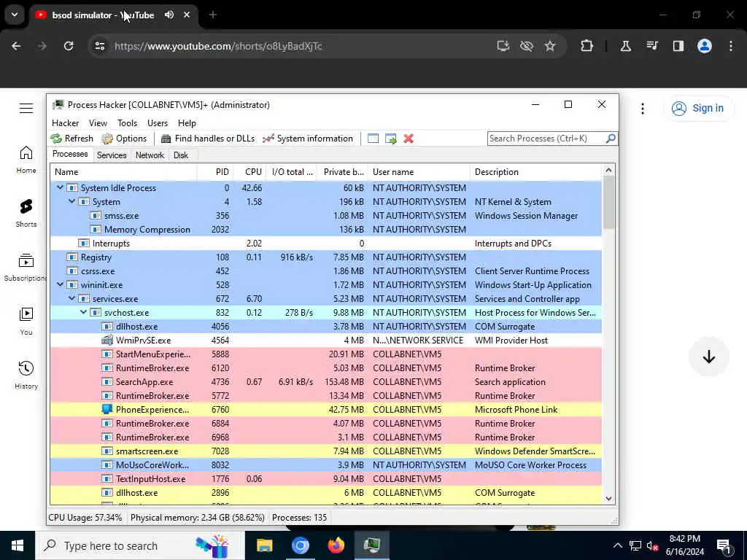The image size is (747, 560).
Task: Collapse the wininit.exe tree node
Action: pos(60,285)
